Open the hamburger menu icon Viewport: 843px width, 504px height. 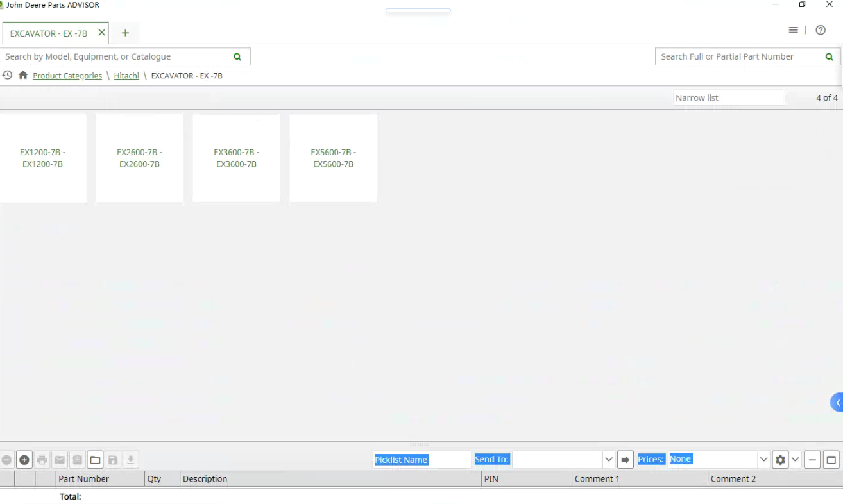coord(794,30)
